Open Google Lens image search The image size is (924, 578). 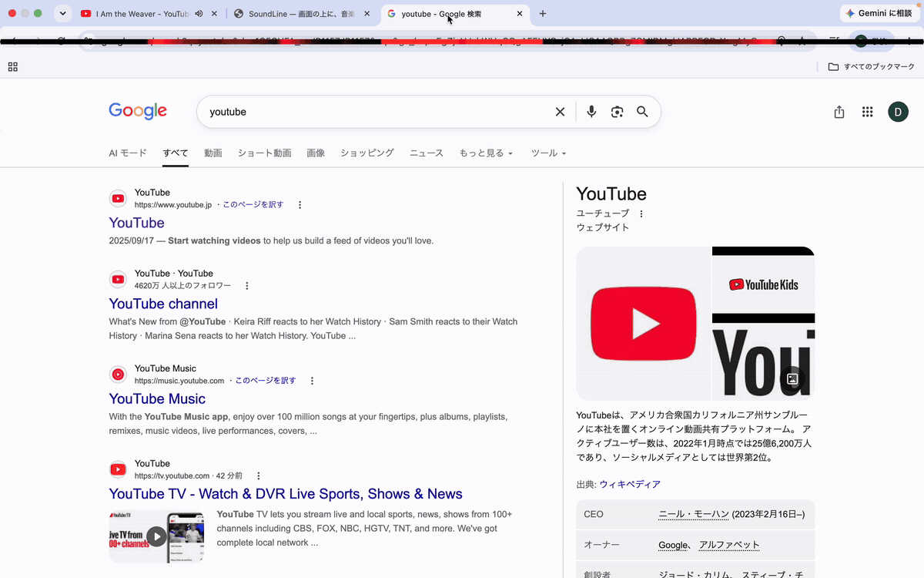pyautogui.click(x=617, y=112)
